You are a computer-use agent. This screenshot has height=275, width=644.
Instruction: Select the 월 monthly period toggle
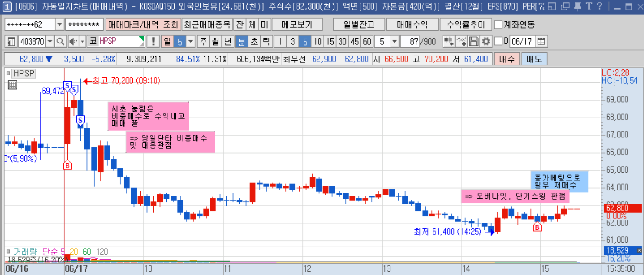point(215,42)
